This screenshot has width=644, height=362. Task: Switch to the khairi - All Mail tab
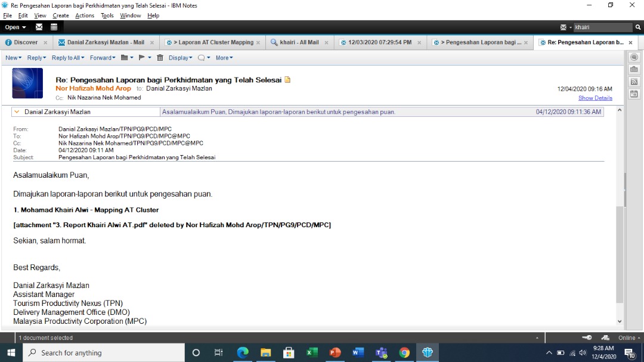(299, 42)
